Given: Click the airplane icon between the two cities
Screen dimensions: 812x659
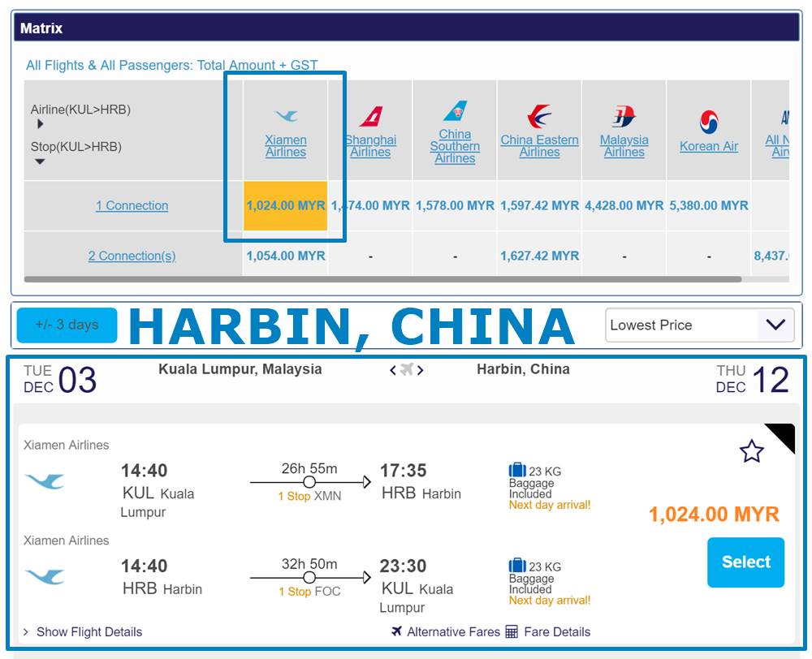Looking at the screenshot, I should (407, 369).
